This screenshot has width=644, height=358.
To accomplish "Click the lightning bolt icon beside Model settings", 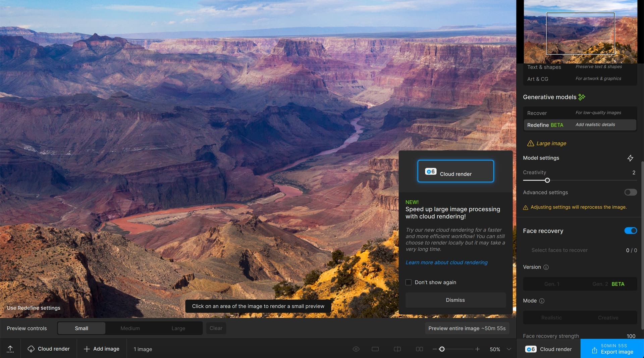I will pyautogui.click(x=630, y=158).
